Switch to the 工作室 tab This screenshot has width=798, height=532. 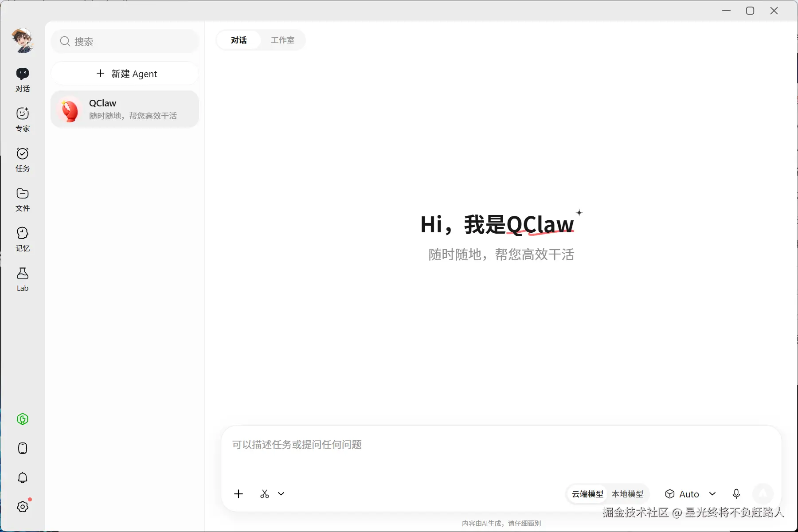click(x=282, y=40)
